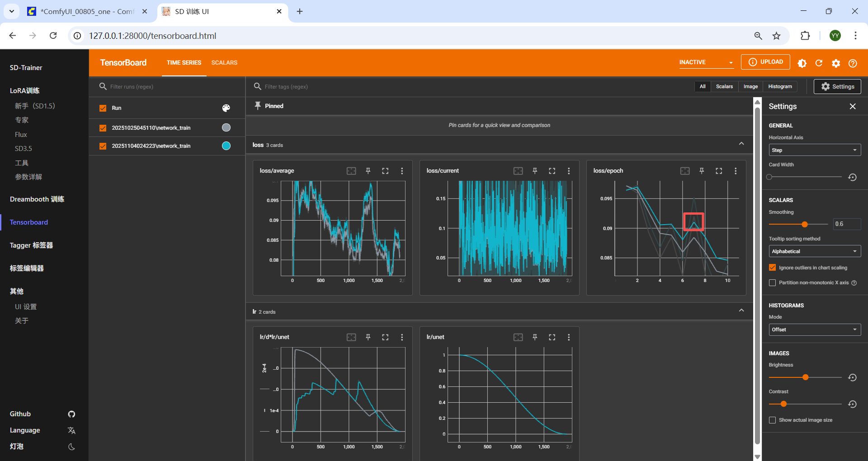The image size is (868, 461).
Task: Toggle 灯泡 dark mode moon icon
Action: (x=71, y=447)
